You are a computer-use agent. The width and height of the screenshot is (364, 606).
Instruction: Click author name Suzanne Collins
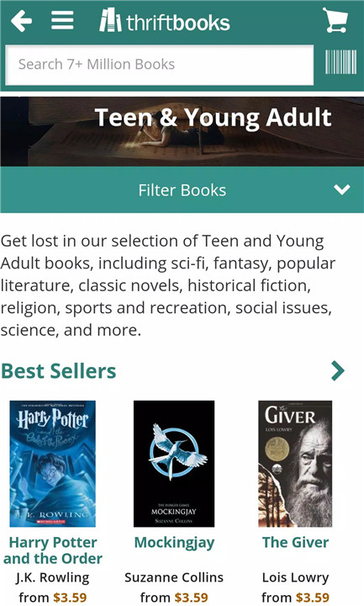pyautogui.click(x=174, y=577)
